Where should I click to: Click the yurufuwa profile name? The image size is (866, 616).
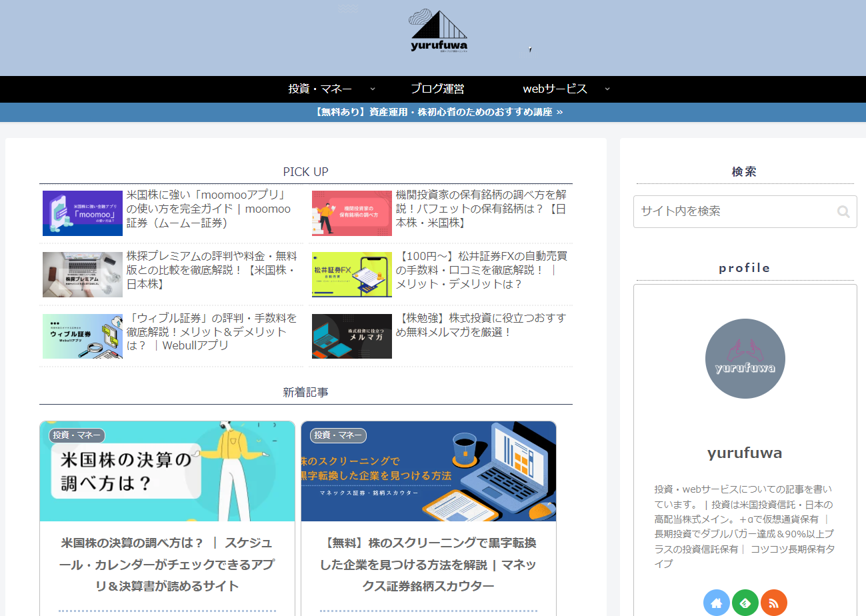pos(745,453)
